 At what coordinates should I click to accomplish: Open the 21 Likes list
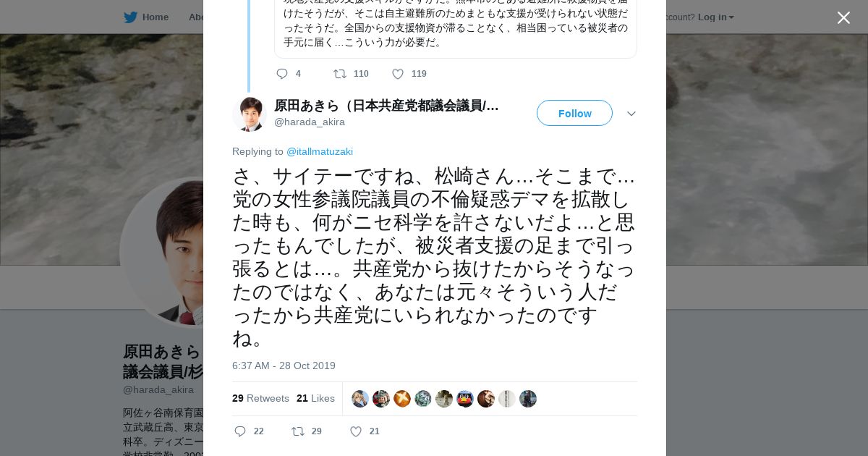tap(315, 398)
